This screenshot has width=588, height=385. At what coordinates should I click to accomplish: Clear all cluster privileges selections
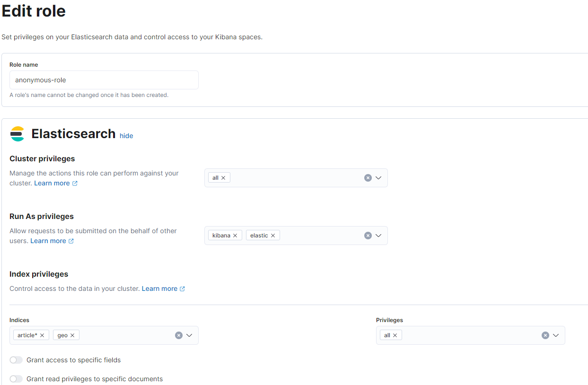[368, 178]
